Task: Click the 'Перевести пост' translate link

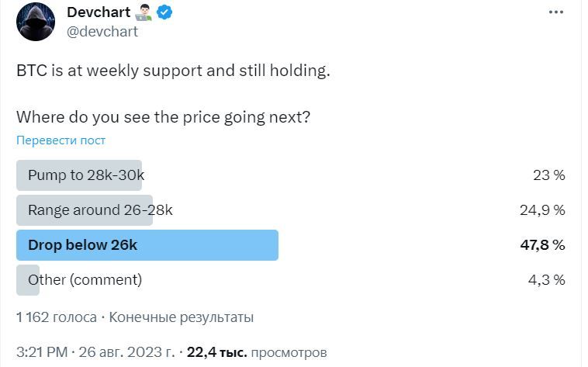Action: [61, 140]
